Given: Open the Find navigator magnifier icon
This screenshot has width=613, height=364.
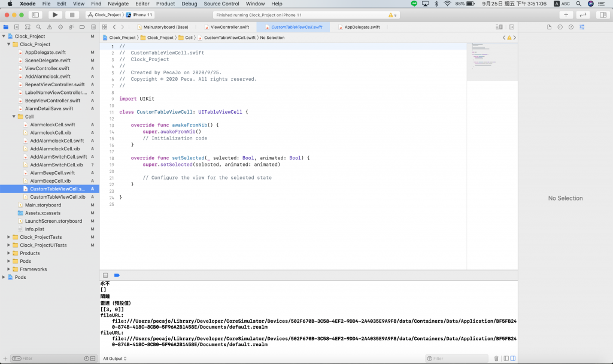Looking at the screenshot, I should click(x=38, y=27).
